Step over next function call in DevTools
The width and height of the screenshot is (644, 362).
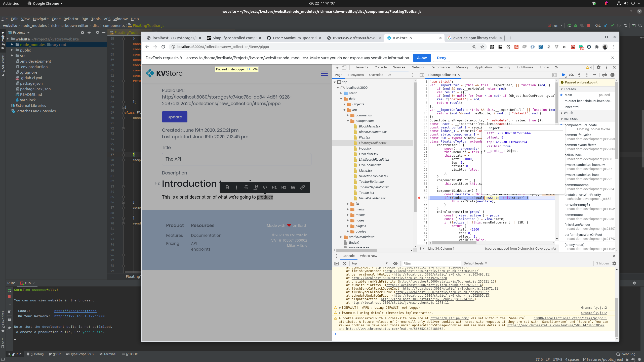tap(571, 75)
